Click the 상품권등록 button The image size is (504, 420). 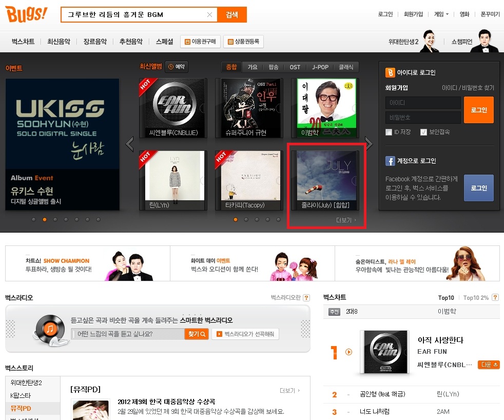(x=243, y=42)
